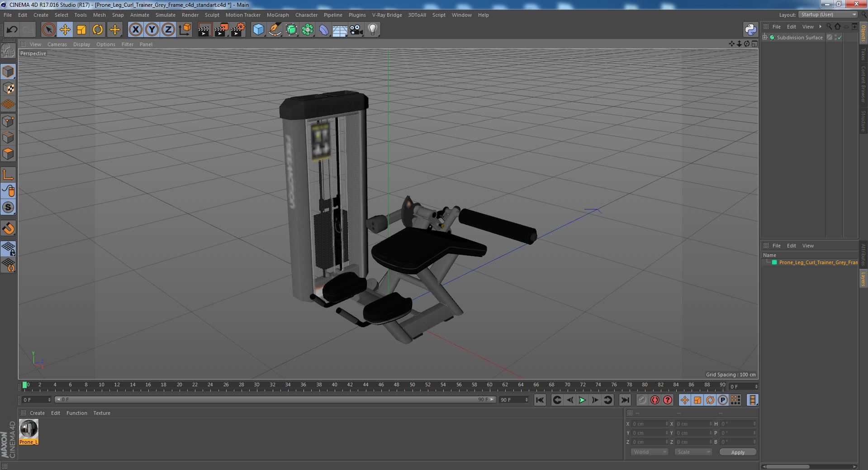Expand Subdivision Surface object tree
This screenshot has width=868, height=470.
(x=765, y=38)
